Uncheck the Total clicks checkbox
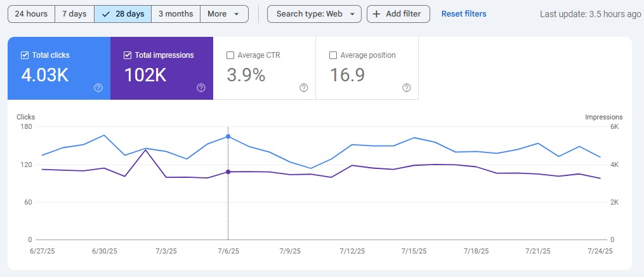Image resolution: width=644 pixels, height=277 pixels. [x=25, y=55]
